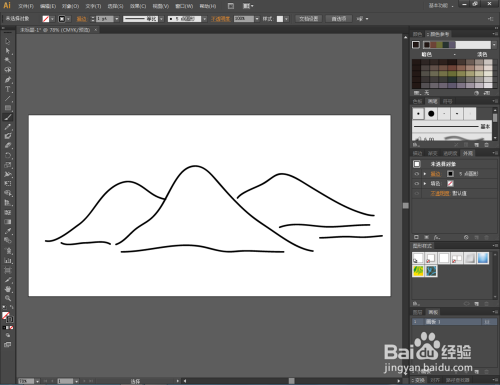The width and height of the screenshot is (500, 385).
Task: Select the Paintbrush tool
Action: [x=8, y=117]
